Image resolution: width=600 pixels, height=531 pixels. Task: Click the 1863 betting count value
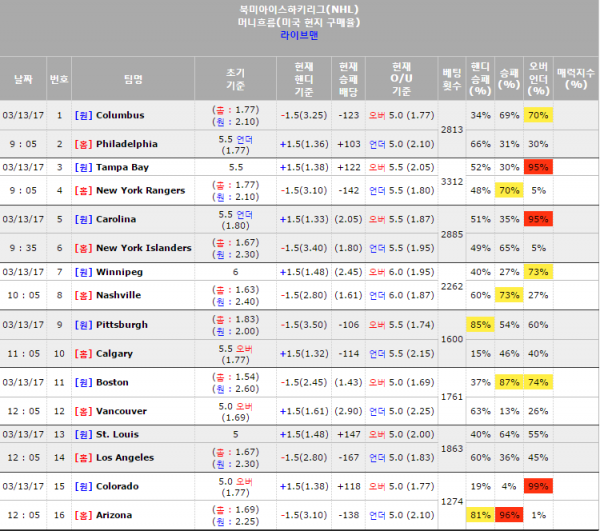pos(452,449)
